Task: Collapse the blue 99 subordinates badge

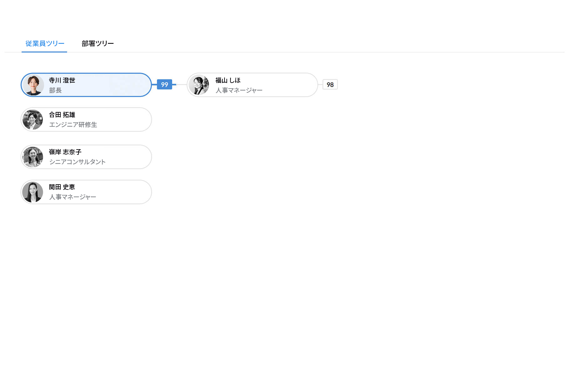Action: [165, 84]
